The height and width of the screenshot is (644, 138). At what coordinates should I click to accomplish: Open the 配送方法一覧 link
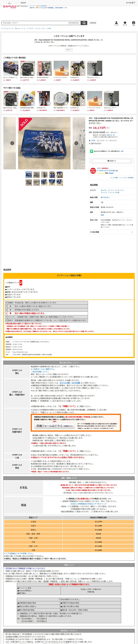point(111,135)
